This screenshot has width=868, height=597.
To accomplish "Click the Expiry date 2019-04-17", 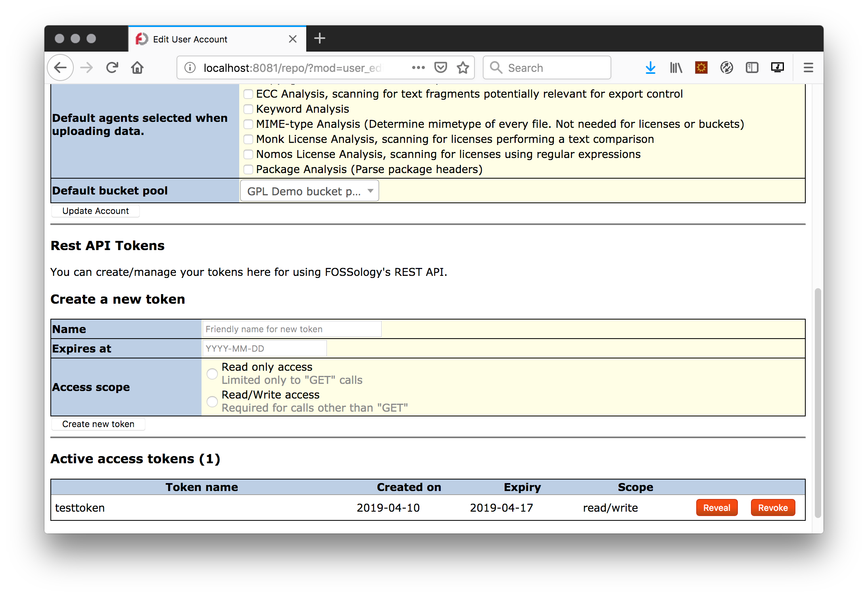I will click(x=501, y=508).
